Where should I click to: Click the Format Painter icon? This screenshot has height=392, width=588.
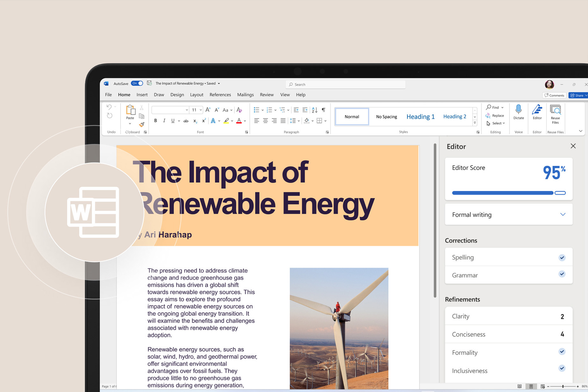click(x=142, y=125)
